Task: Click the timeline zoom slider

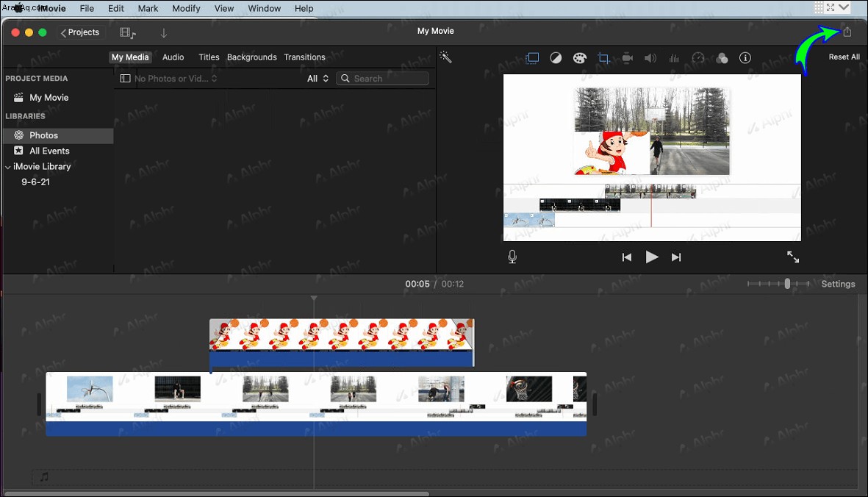Action: (778, 284)
